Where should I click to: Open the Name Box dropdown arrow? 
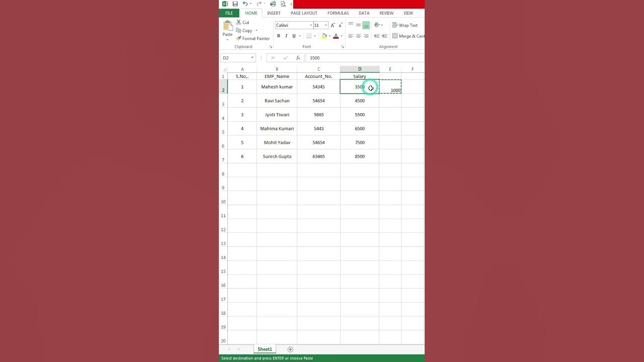(x=252, y=58)
